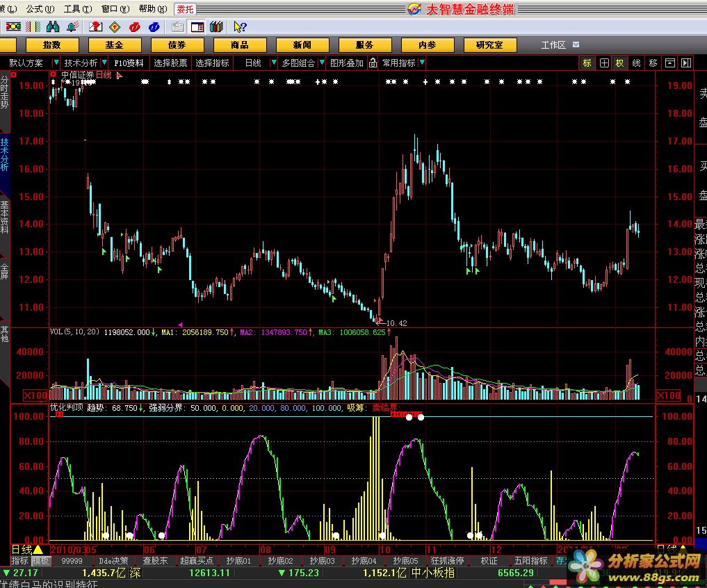Viewport: 707px width, 588px height.
Task: Toggle the window layout panel icon
Action: [x=197, y=27]
